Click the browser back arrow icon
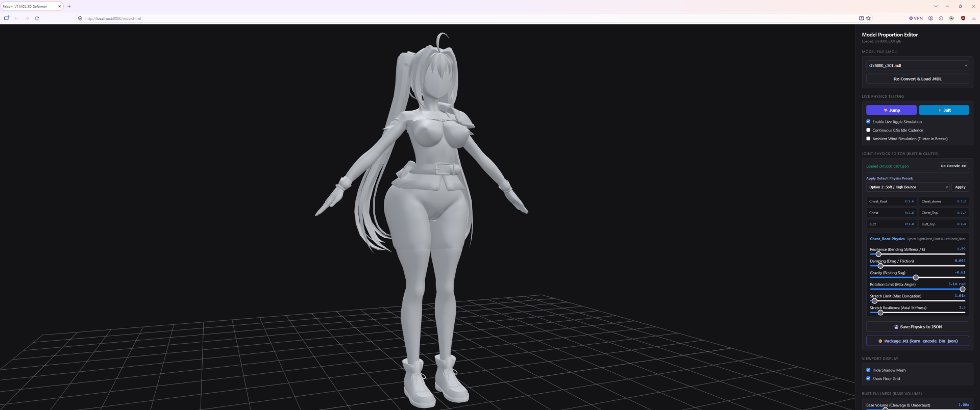The height and width of the screenshot is (410, 980). pos(16,18)
